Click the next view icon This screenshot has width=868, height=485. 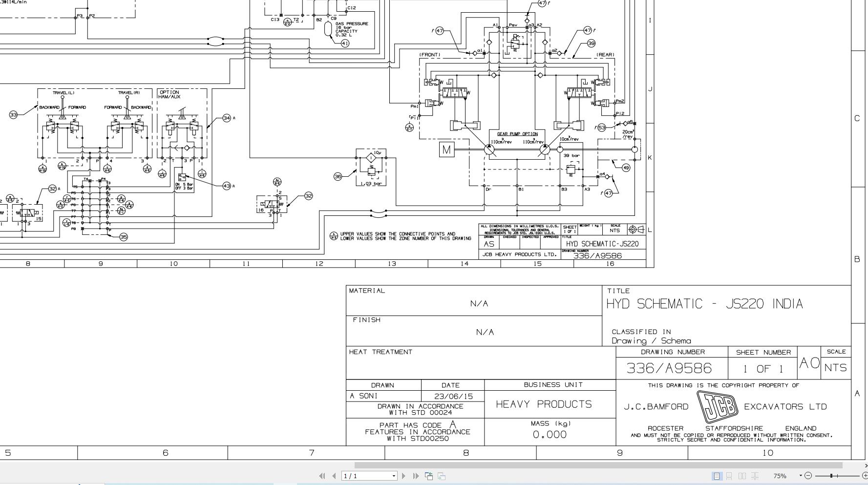441,476
